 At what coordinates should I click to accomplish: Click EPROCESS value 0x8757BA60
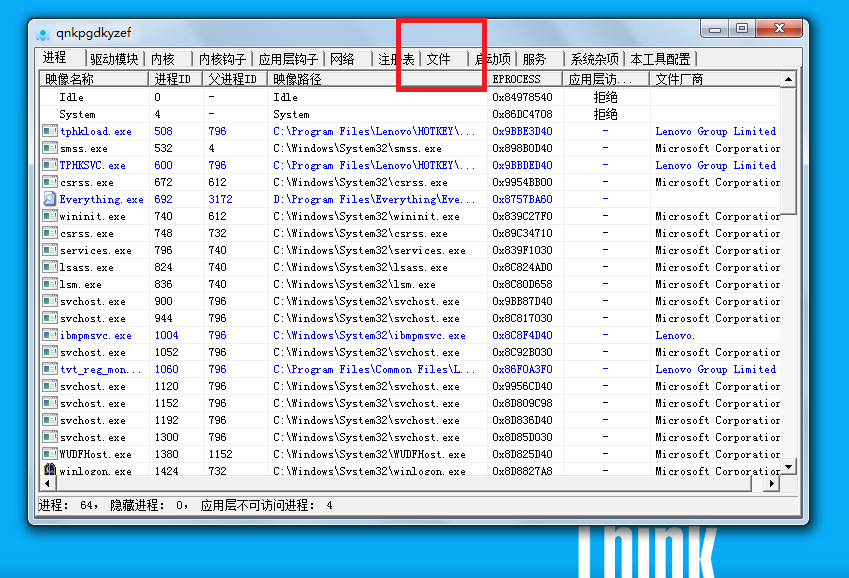coord(523,199)
